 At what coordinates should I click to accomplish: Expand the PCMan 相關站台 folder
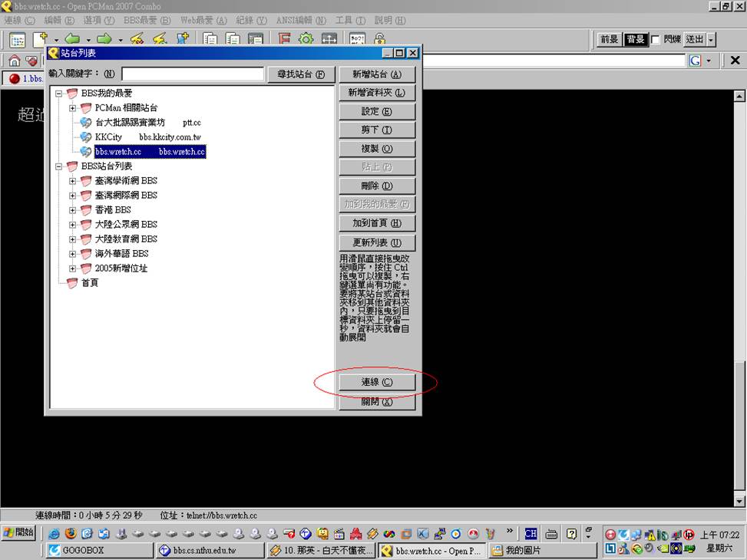(73, 108)
